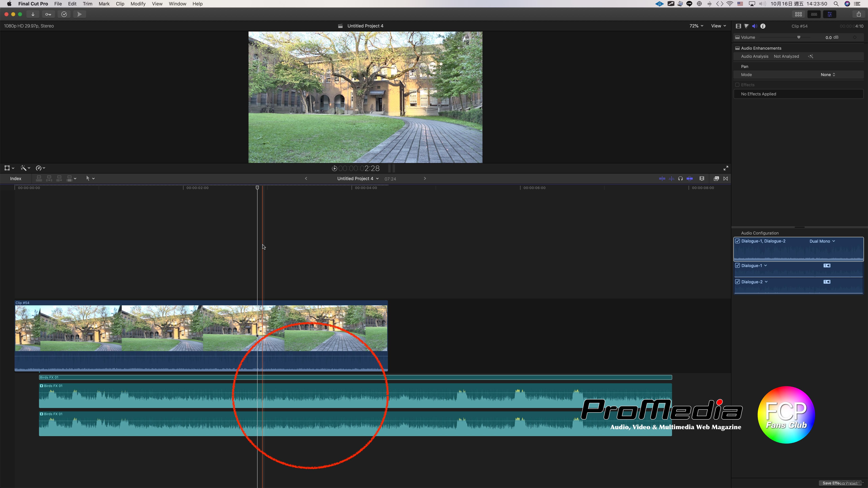Image resolution: width=868 pixels, height=488 pixels.
Task: Click the Import Media arrow icon
Action: pyautogui.click(x=33, y=14)
